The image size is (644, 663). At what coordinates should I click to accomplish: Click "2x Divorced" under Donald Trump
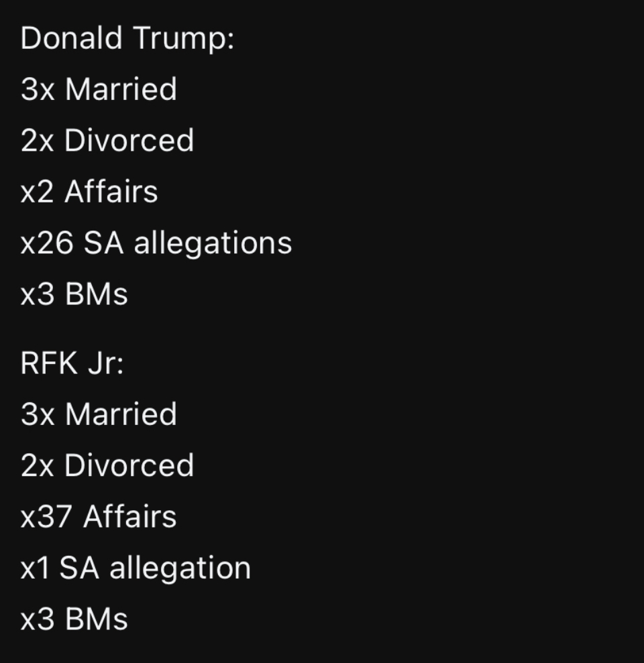coord(107,141)
